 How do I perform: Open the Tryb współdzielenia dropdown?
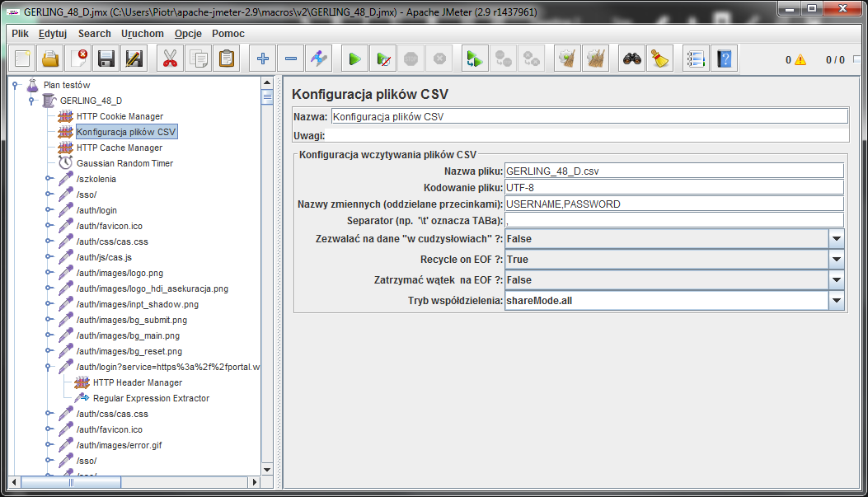[837, 301]
